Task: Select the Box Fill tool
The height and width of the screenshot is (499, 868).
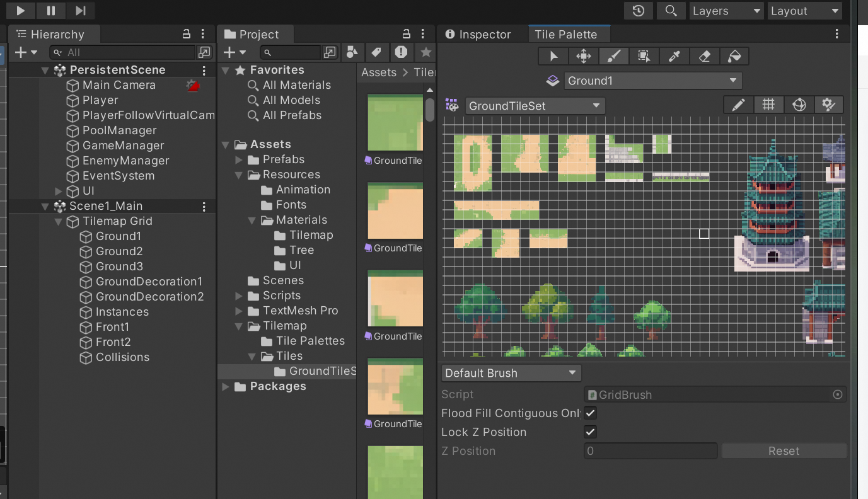Action: click(x=644, y=56)
